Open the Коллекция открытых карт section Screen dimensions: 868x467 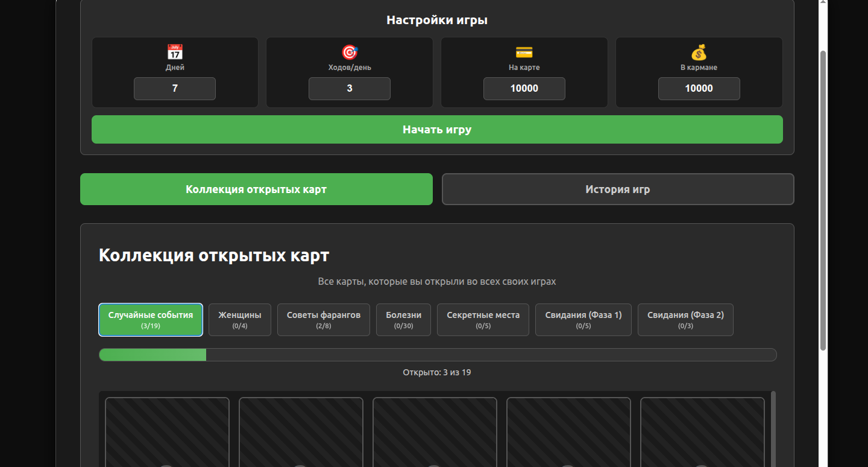(x=256, y=189)
